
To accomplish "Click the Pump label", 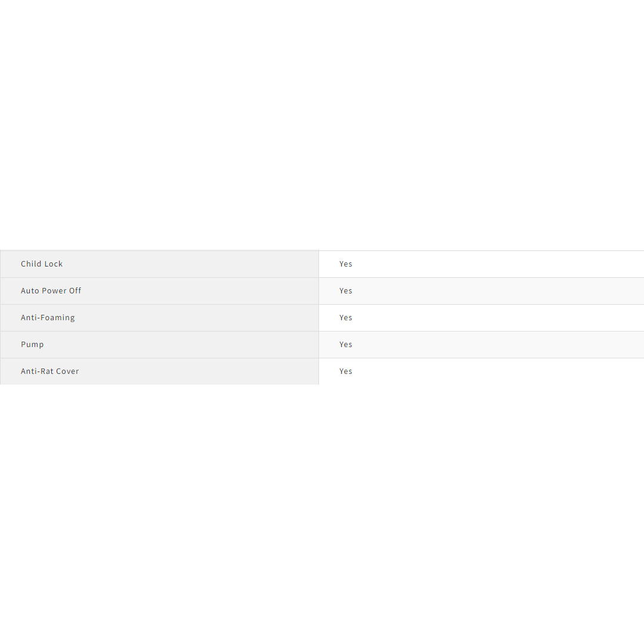I will [x=32, y=344].
